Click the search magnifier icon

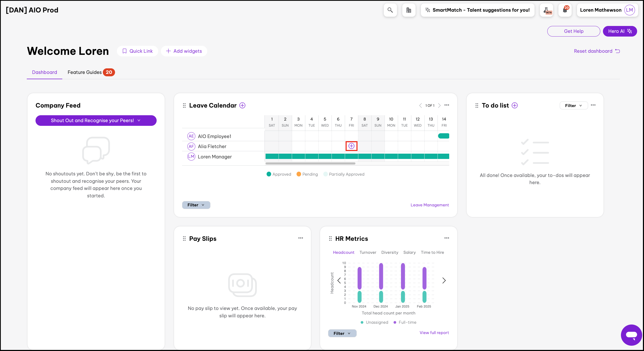click(x=390, y=10)
